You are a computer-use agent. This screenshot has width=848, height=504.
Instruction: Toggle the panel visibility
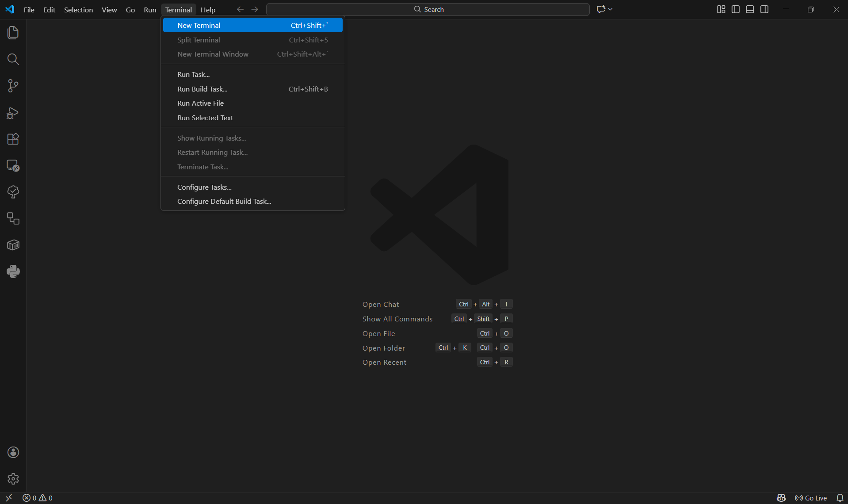750,9
